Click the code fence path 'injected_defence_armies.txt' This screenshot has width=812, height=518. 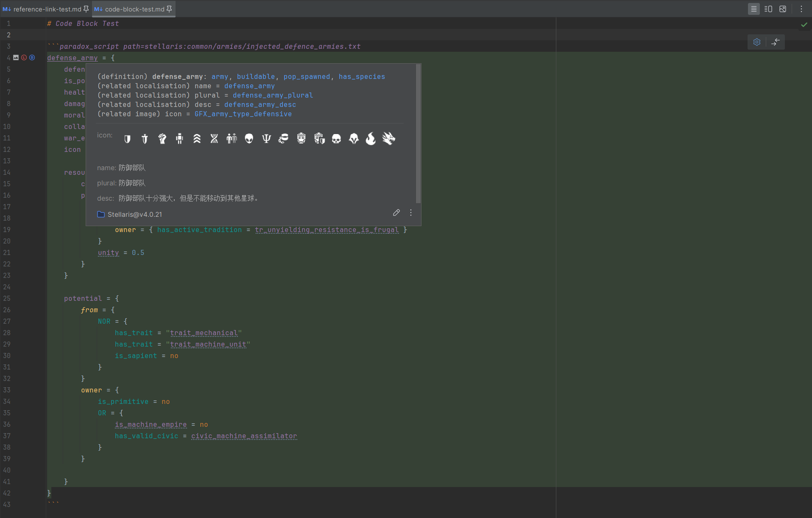304,47
